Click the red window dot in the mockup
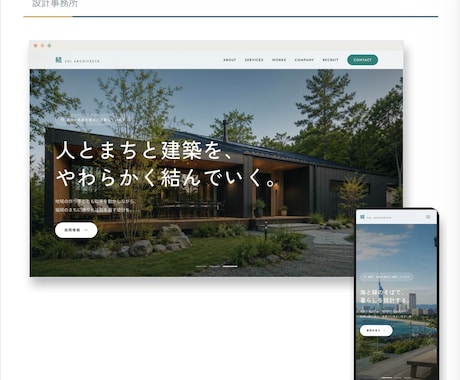Viewport: 460px width, 380px height. coord(36,46)
